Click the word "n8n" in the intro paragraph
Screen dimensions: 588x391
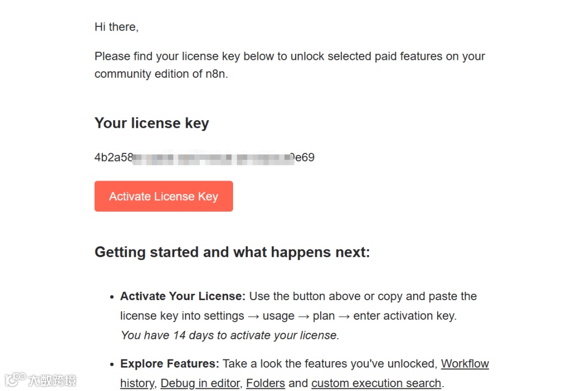pyautogui.click(x=216, y=74)
